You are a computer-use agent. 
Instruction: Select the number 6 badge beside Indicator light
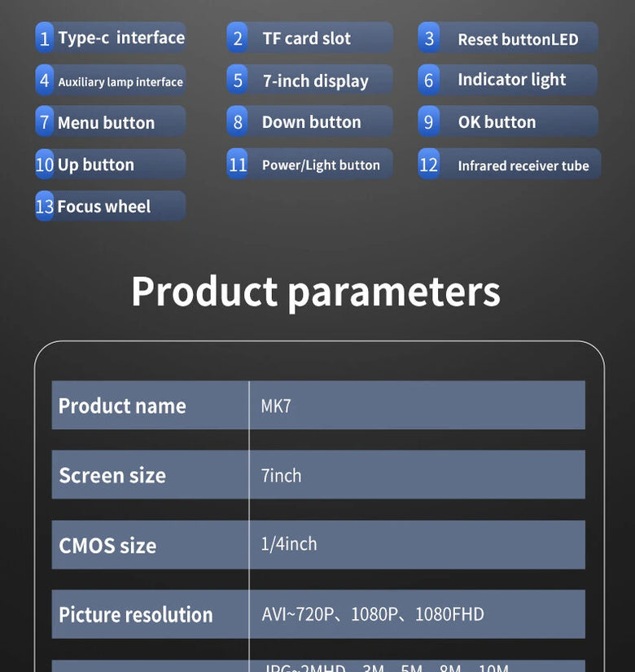tap(429, 80)
